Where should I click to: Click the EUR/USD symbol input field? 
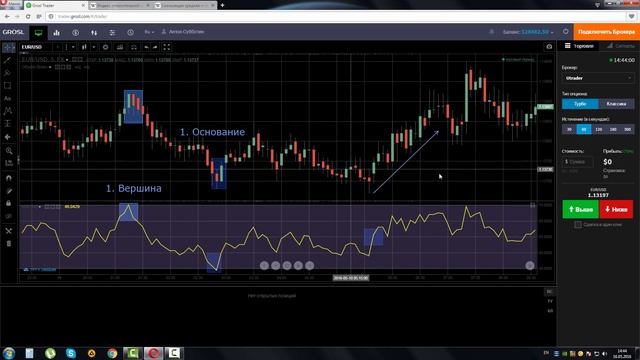[37, 47]
